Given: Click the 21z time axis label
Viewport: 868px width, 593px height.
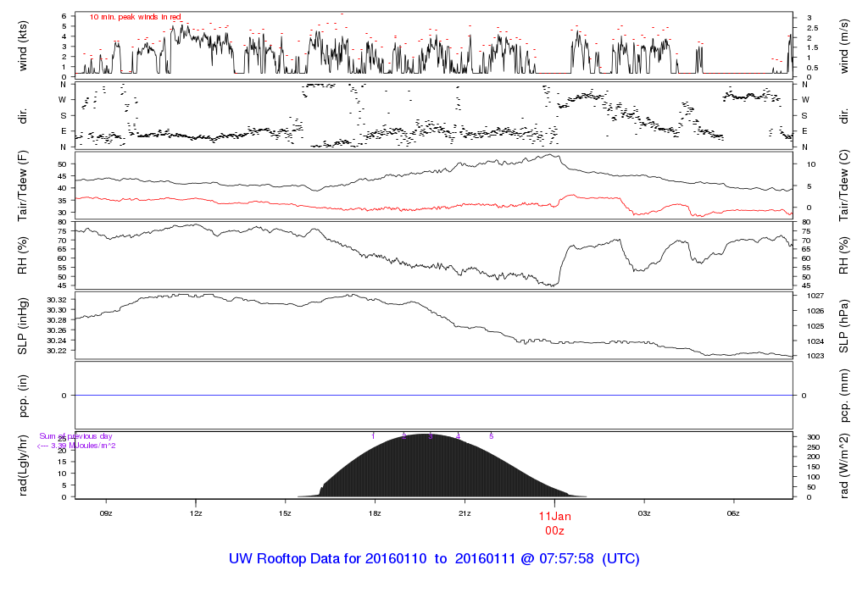Looking at the screenshot, I should click(465, 513).
